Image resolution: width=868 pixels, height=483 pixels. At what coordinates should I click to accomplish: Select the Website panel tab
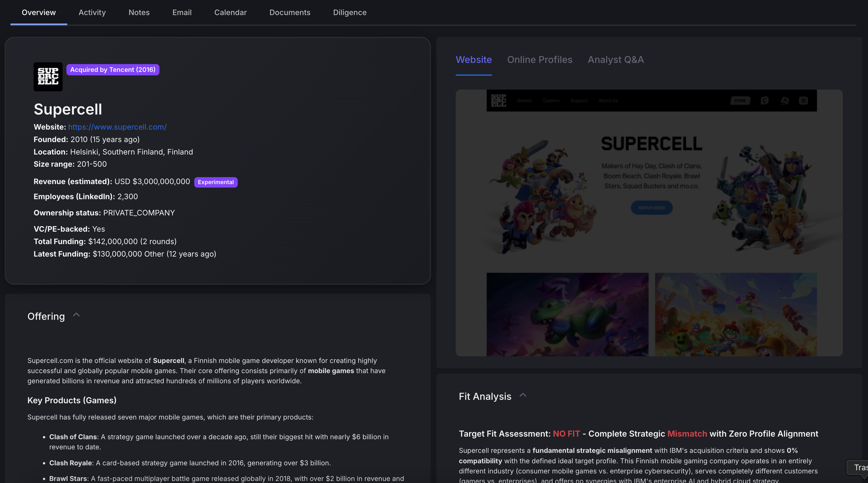473,60
